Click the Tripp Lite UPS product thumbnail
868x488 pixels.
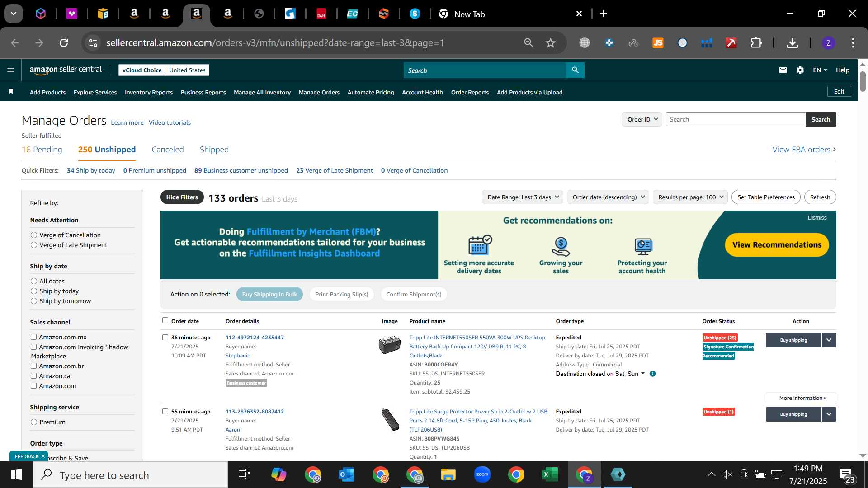pyautogui.click(x=390, y=345)
